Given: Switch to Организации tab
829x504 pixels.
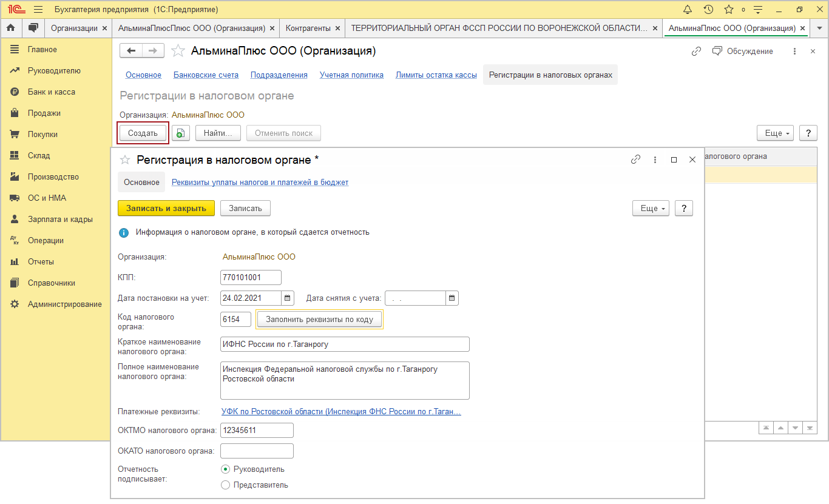Looking at the screenshot, I should point(74,28).
